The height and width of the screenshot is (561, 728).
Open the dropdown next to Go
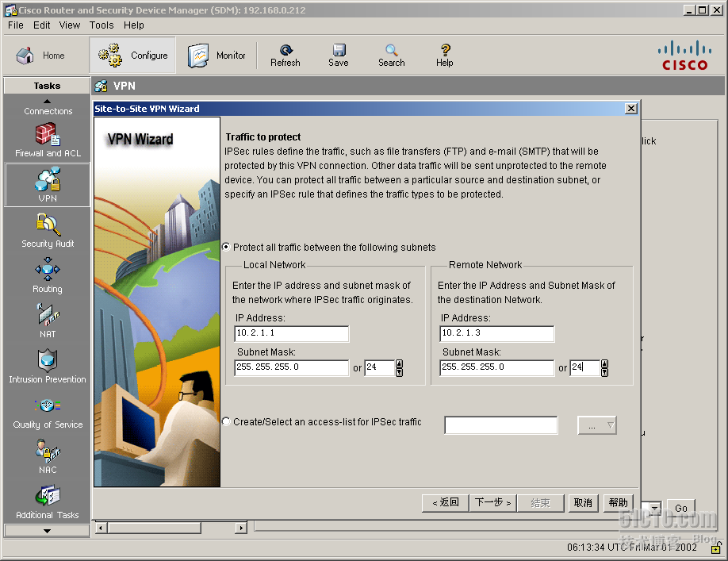point(654,508)
